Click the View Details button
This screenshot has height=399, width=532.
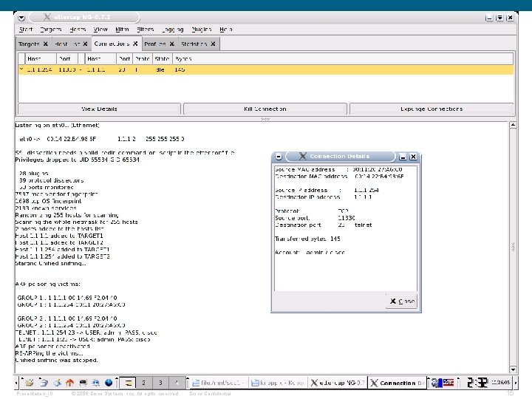click(99, 109)
